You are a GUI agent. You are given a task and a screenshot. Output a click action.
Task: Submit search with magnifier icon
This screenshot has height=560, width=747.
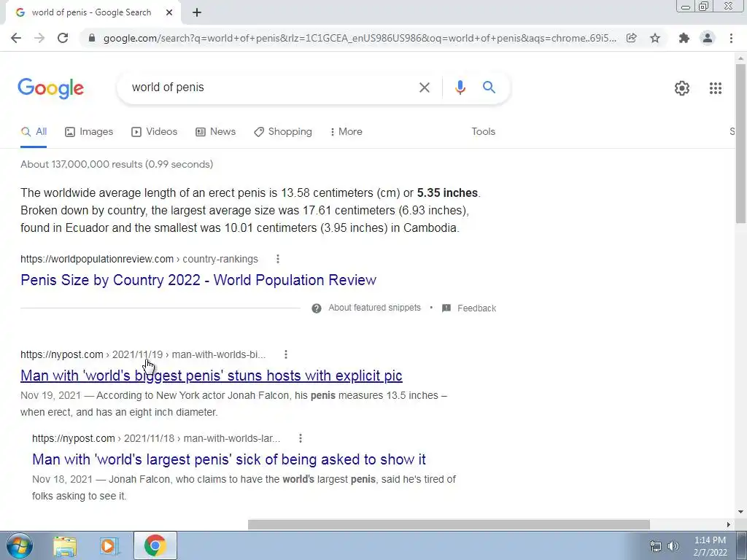click(489, 87)
